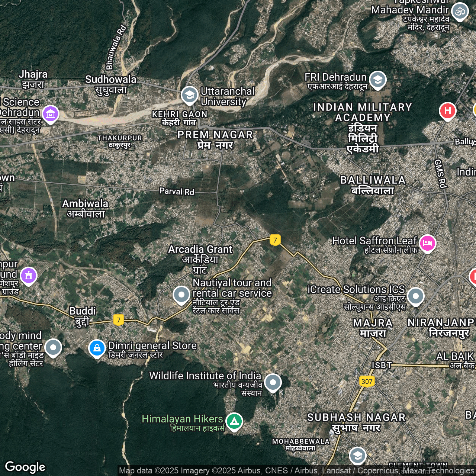476x476 pixels.
Task: Select the FRI Dehradun education marker
Action: (x=378, y=79)
